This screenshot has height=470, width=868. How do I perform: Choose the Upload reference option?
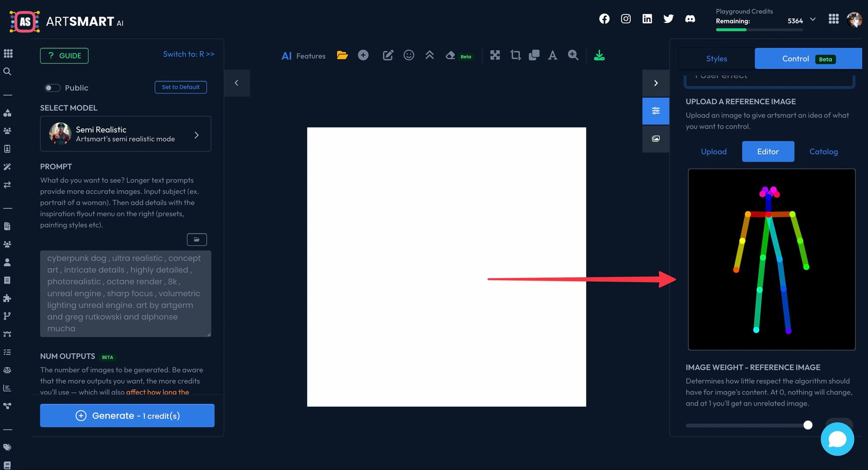(x=713, y=152)
